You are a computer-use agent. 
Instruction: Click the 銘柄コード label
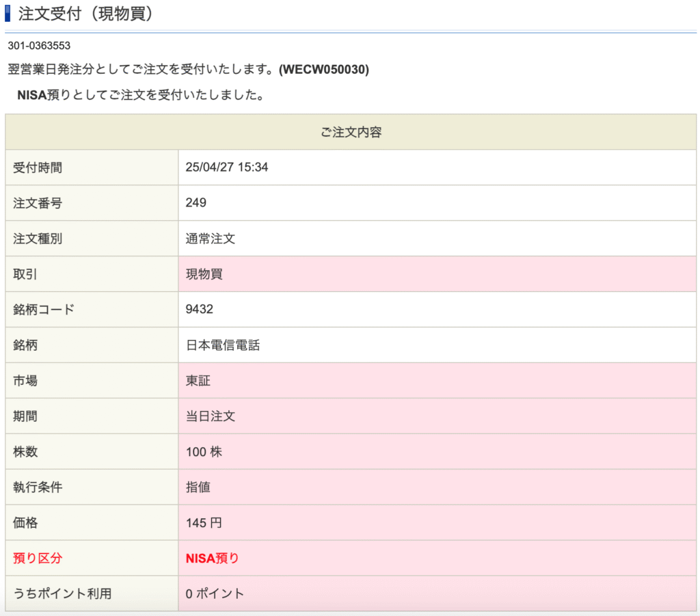44,309
